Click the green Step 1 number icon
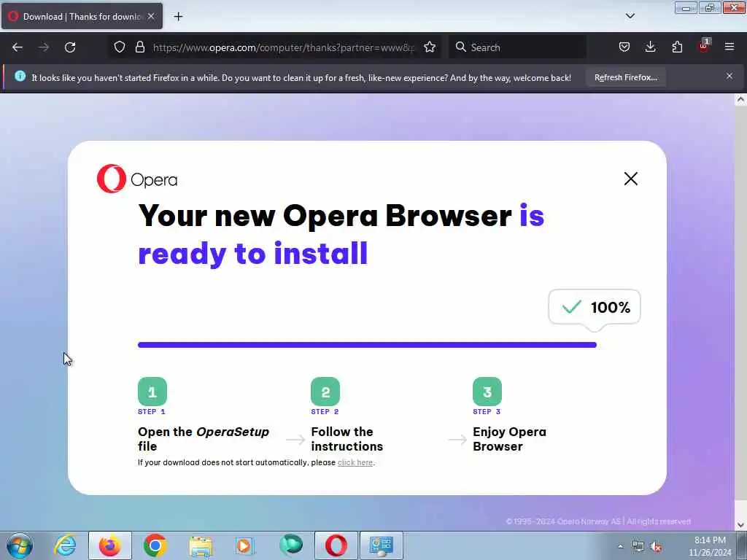The image size is (747, 560). (152, 392)
